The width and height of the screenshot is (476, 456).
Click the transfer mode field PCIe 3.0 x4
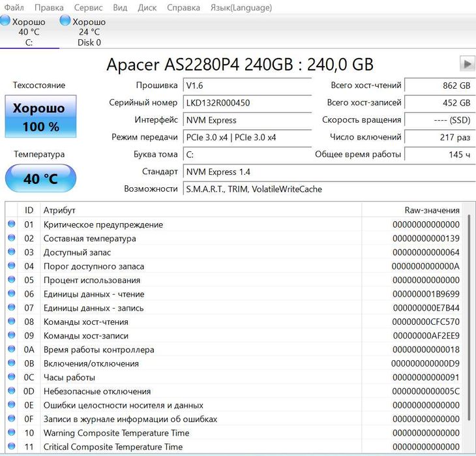(247, 137)
